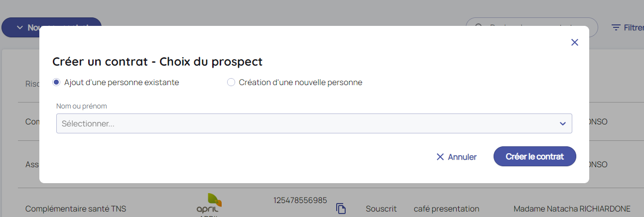Open the Filtrer options
644x217 pixels.
633,28
